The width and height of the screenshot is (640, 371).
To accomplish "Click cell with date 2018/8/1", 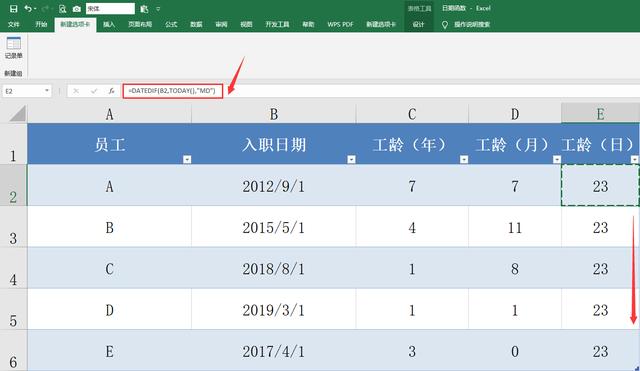I will [273, 268].
